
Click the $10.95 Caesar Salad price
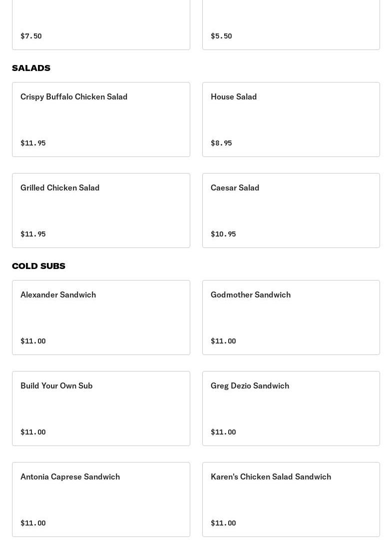click(223, 234)
